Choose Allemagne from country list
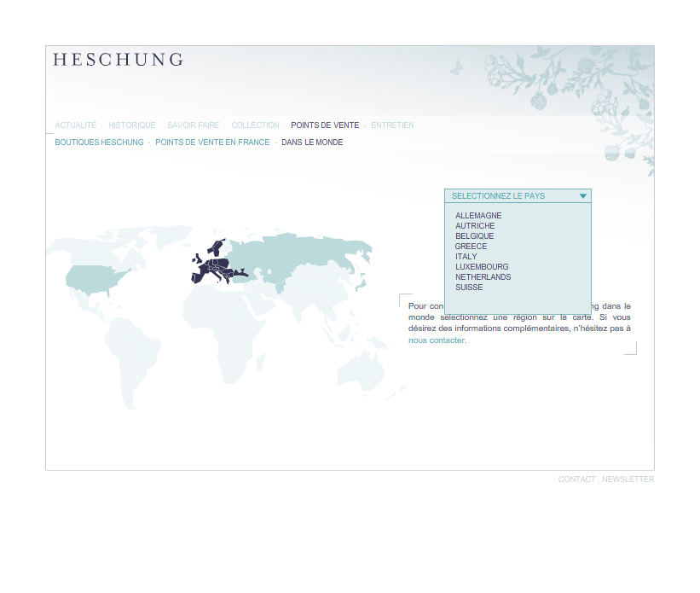This screenshot has height=593, width=700. click(478, 215)
